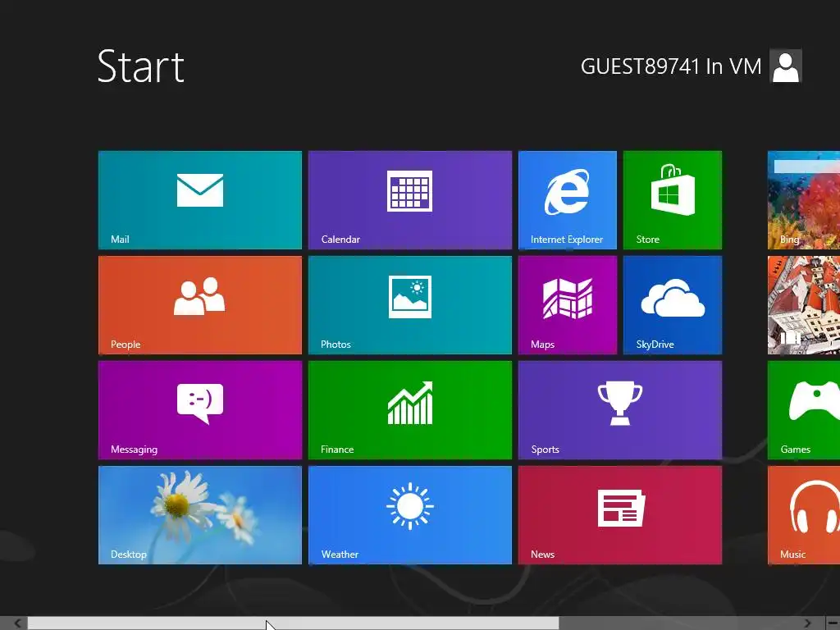Click the user account picture
Screen dimensions: 840x630
pos(785,66)
